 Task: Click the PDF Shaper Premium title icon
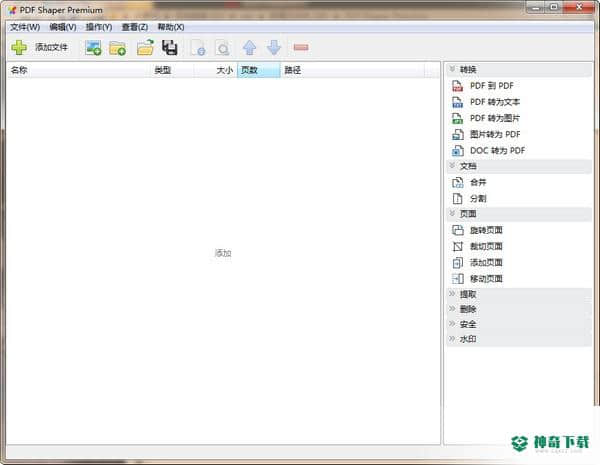(13, 10)
